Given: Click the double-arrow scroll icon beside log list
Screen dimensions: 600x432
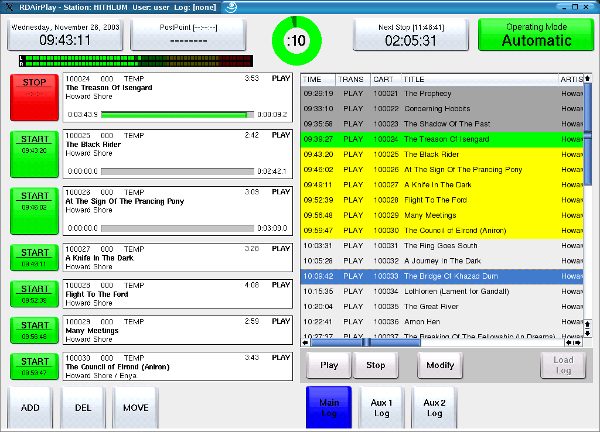Looking at the screenshot, I should point(587,328).
